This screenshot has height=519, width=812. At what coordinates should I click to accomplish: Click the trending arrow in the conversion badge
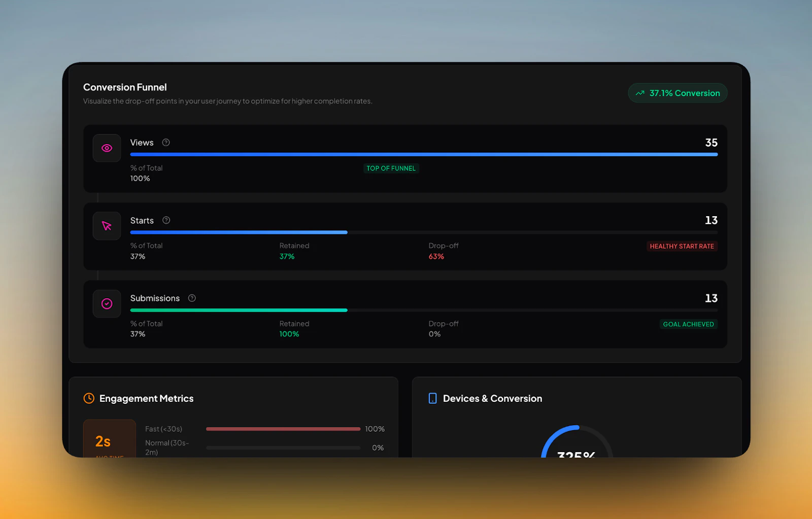(x=640, y=93)
